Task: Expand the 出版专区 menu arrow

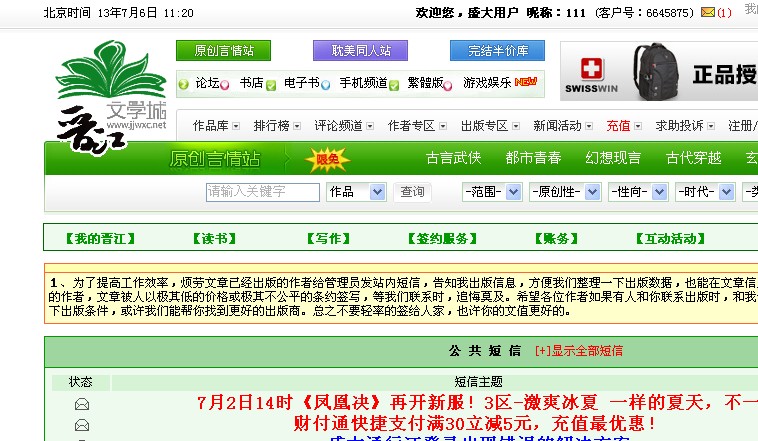Action: (516, 126)
